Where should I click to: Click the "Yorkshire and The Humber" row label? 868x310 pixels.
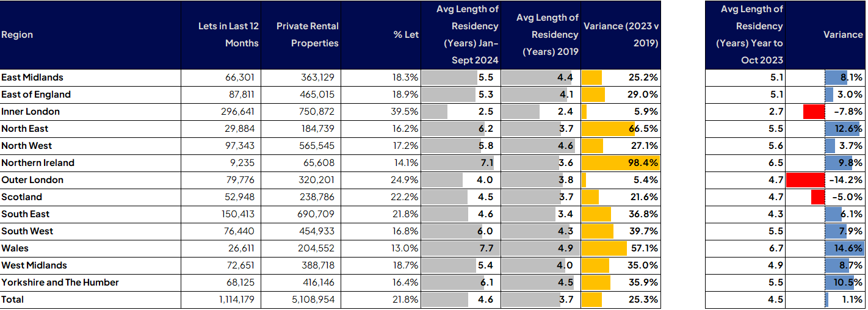[60, 283]
